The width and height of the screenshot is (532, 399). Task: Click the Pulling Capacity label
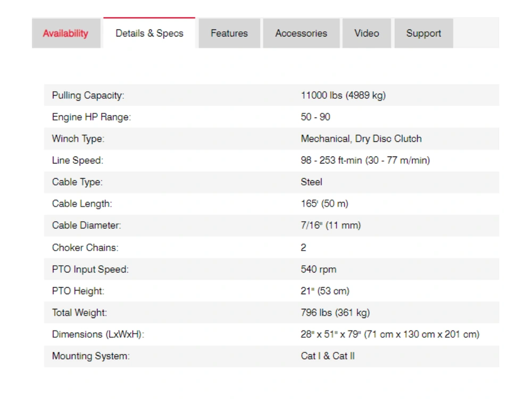coord(88,96)
